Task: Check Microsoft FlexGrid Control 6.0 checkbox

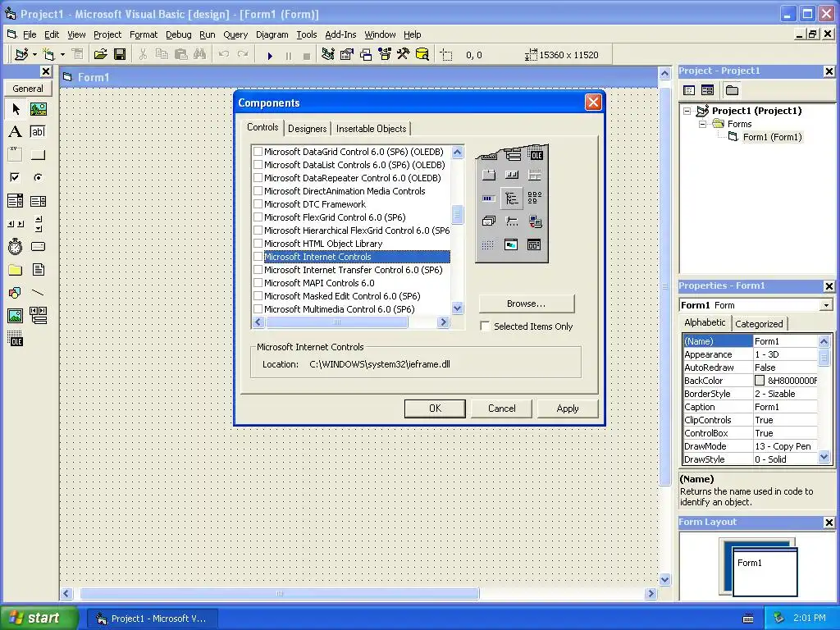Action: 258,217
